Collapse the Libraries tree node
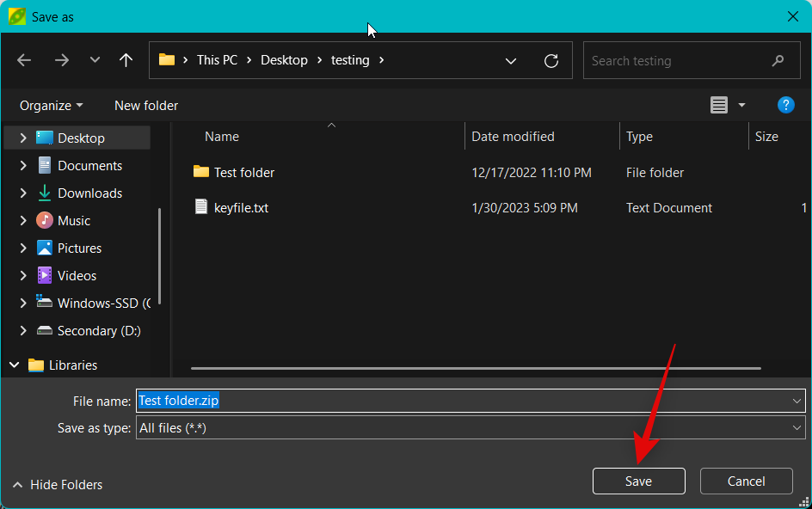Viewport: 812px width, 509px height. coord(15,365)
